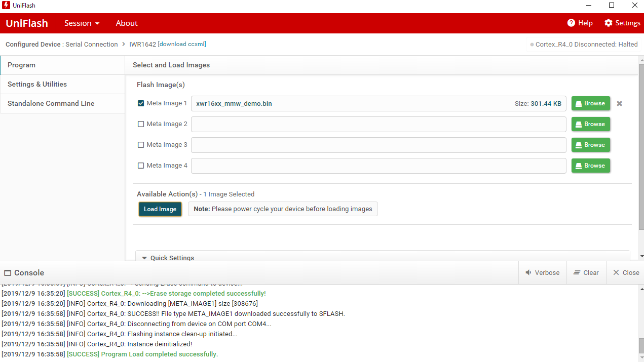This screenshot has width=644, height=362.
Task: Click the UniFlash brand home link
Action: point(27,23)
